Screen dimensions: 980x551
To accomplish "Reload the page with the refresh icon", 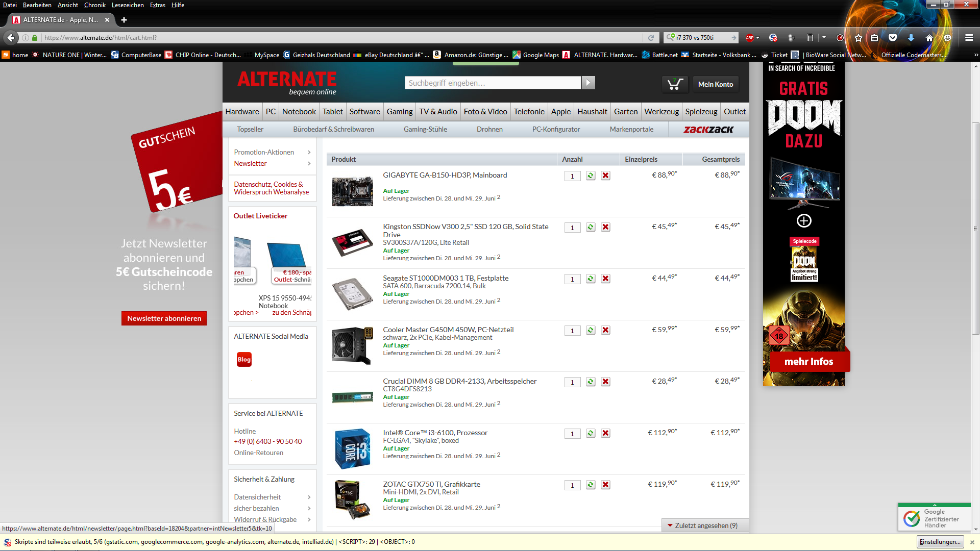I will (x=651, y=38).
